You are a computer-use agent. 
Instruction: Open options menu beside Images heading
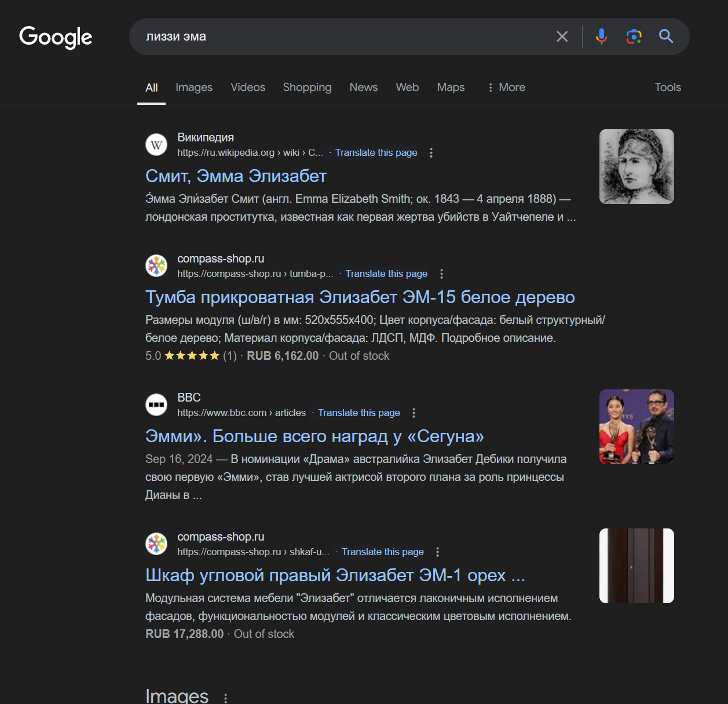tap(225, 698)
